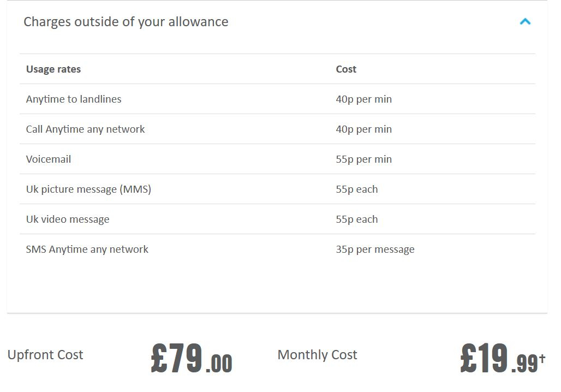The height and width of the screenshot is (392, 561).
Task: Click the 40p cost for Call Anytime
Action: 363,129
